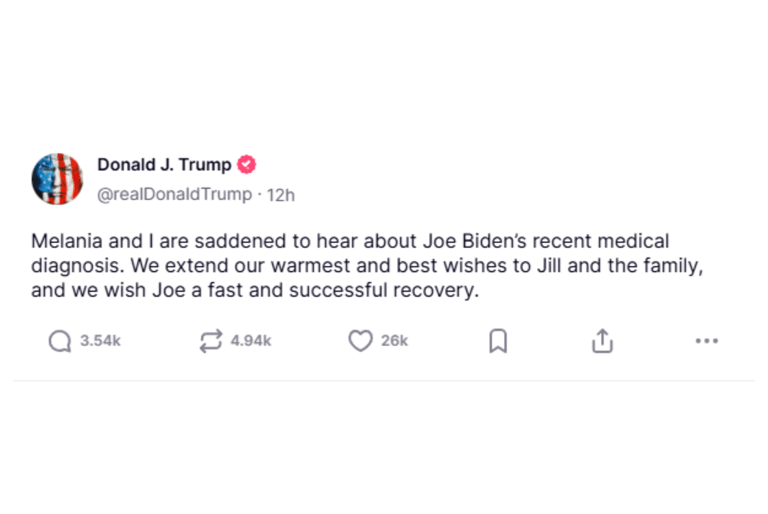Visit the @realDonaldTrump handle link
The width and height of the screenshot is (768, 514).
pyautogui.click(x=174, y=194)
